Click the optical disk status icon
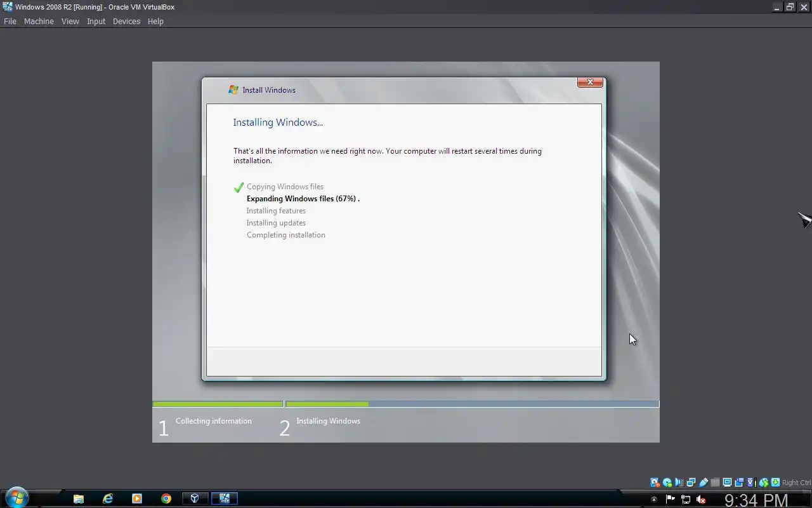Viewport: 812px width, 508px height. coord(667,483)
